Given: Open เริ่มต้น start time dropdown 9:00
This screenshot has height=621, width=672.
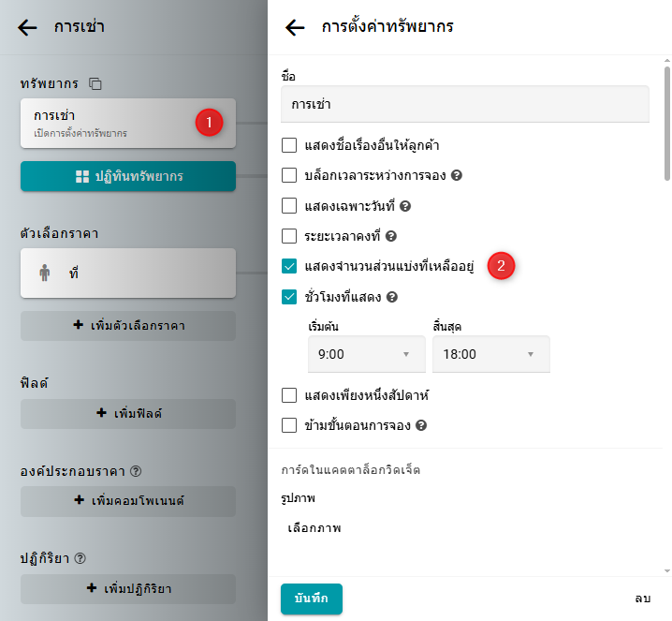Looking at the screenshot, I should 366,354.
